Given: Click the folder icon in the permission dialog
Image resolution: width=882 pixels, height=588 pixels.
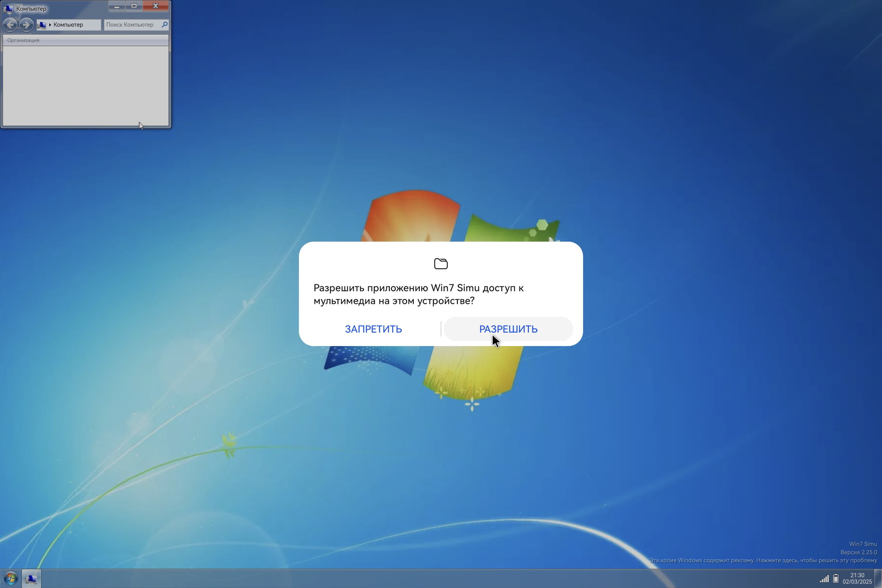Looking at the screenshot, I should (441, 264).
